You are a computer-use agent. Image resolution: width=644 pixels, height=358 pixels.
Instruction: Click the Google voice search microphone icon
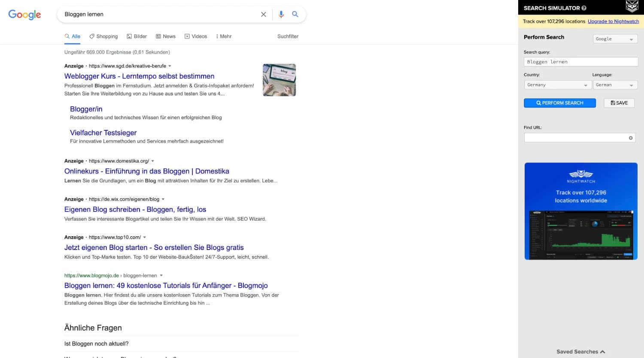[281, 14]
